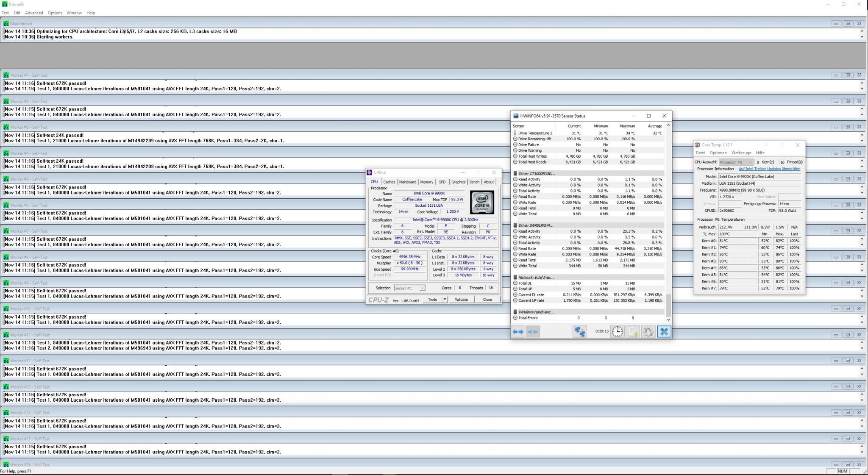Click the HWiNFO shrink columns arrows icon

(532, 332)
